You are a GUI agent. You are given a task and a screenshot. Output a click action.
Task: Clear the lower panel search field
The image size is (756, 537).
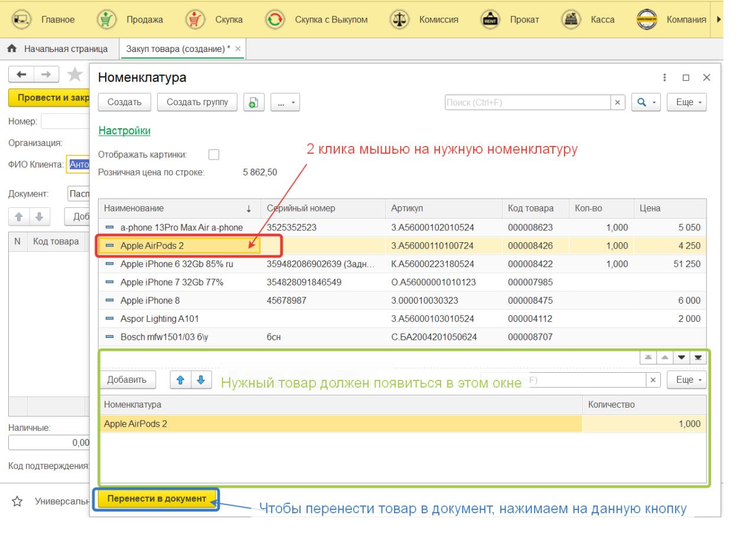pyautogui.click(x=653, y=380)
